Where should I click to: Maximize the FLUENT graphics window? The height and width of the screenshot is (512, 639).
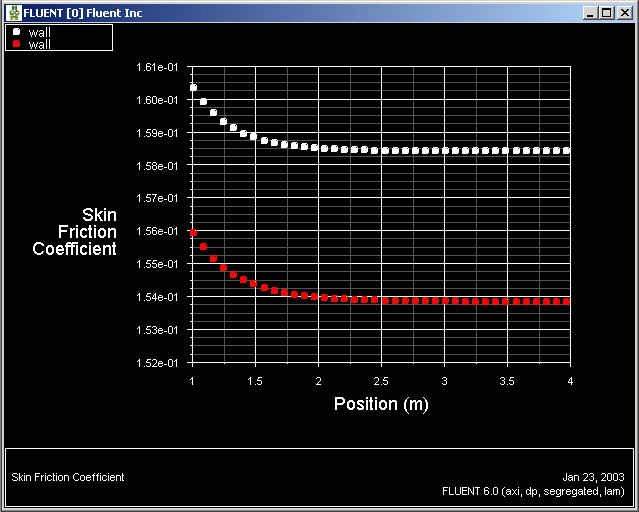pos(606,13)
